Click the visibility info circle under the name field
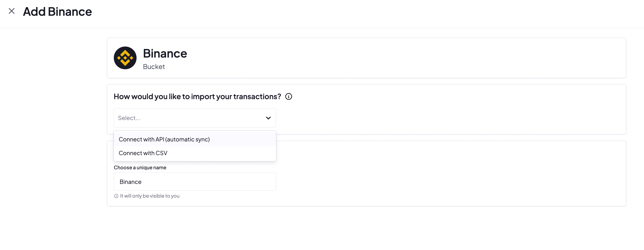This screenshot has width=644, height=250. pos(116,196)
